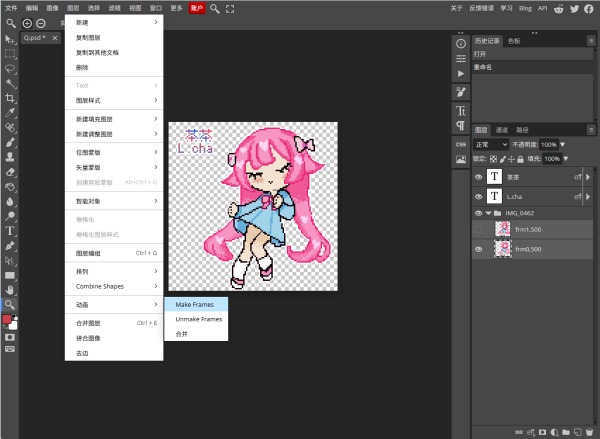Select the Spot Healing tool
Viewport: 600px width, 439px height.
click(x=10, y=127)
